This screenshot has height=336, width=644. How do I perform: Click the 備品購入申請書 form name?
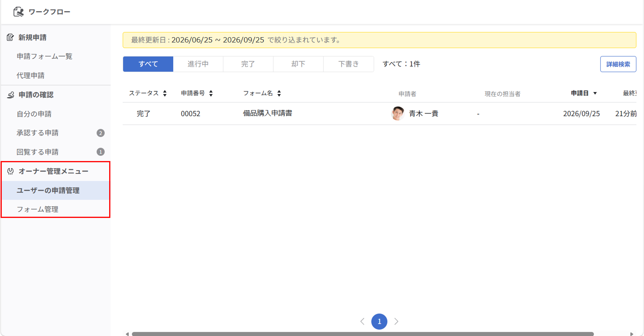click(x=268, y=113)
